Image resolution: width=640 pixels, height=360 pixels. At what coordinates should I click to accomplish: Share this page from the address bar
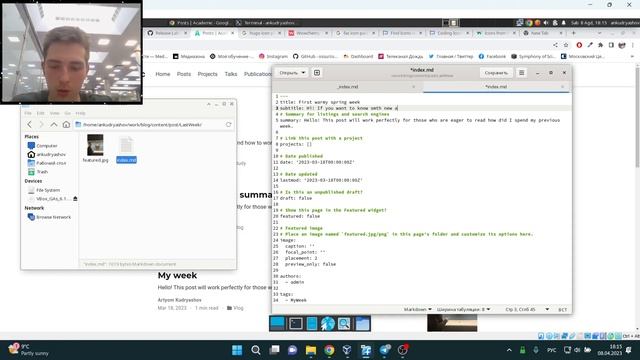(x=555, y=45)
